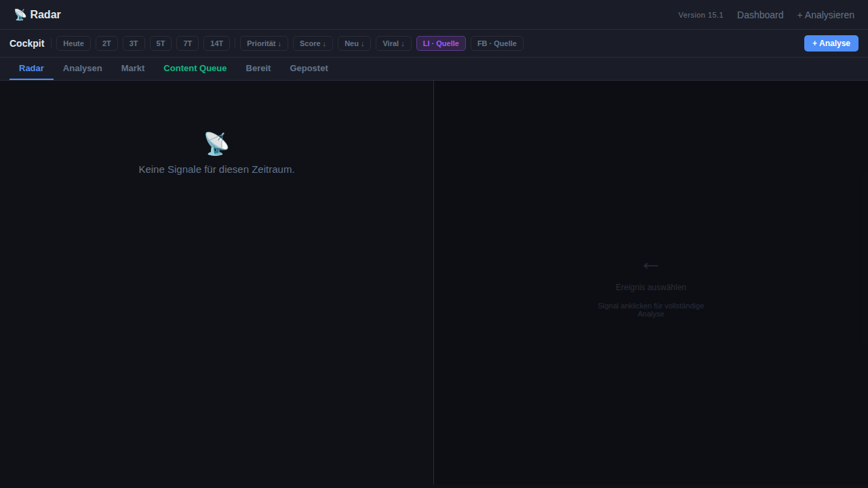The width and height of the screenshot is (868, 488).
Task: Select the 3T time range filter
Action: point(134,43)
